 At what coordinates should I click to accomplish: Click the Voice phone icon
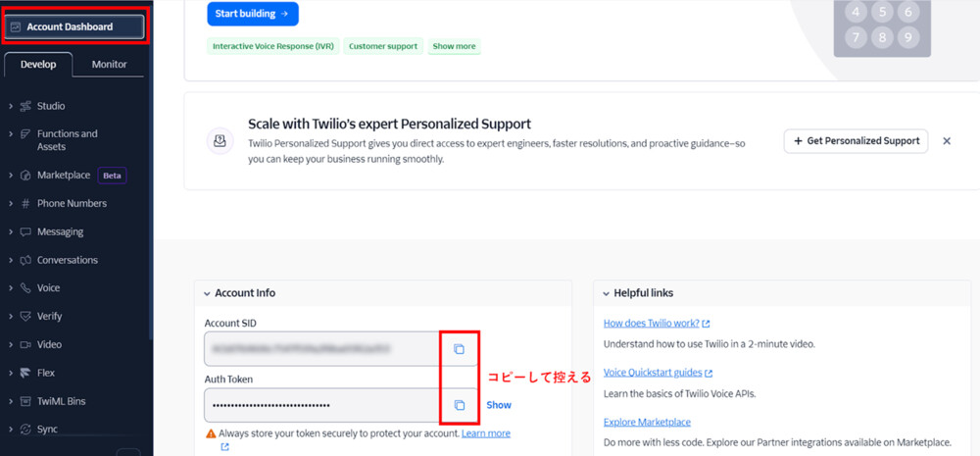(x=24, y=288)
